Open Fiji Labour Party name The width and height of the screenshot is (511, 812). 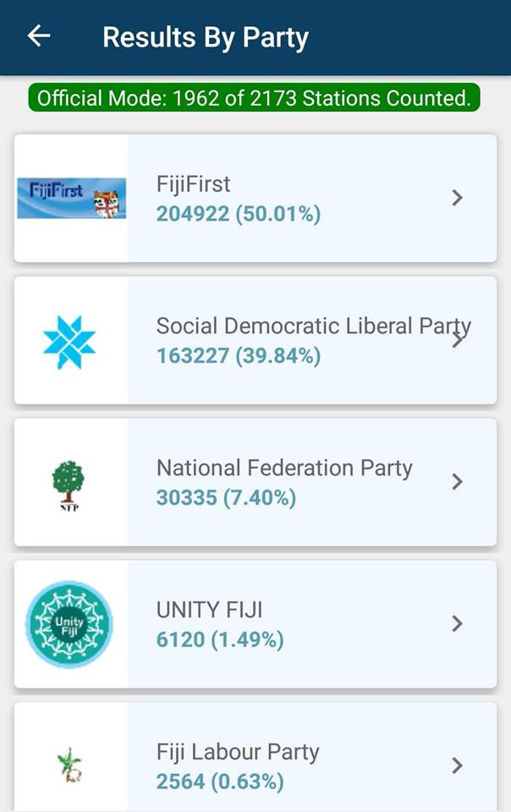[238, 753]
